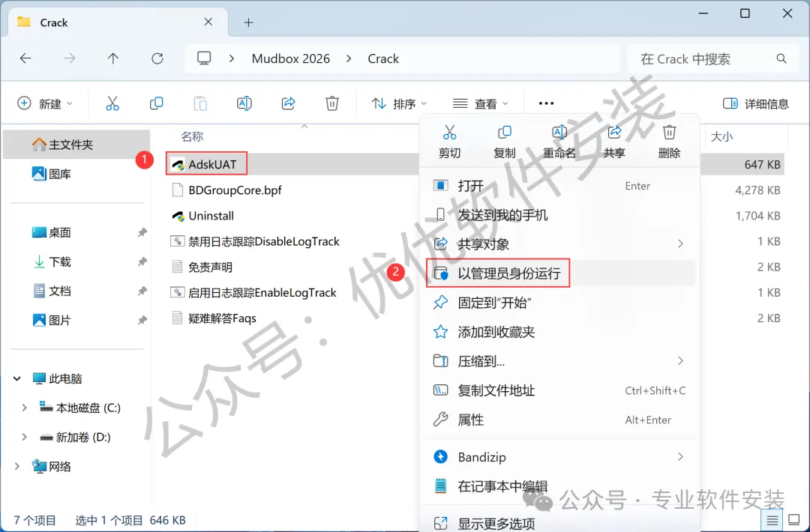The width and height of the screenshot is (810, 532).
Task: Sort by the 大小 column header
Action: point(722,136)
